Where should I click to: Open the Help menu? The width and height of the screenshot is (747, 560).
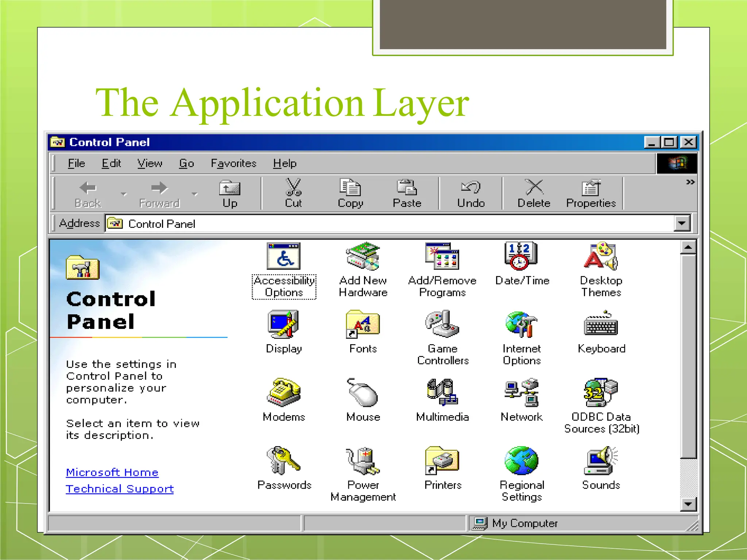pos(285,163)
